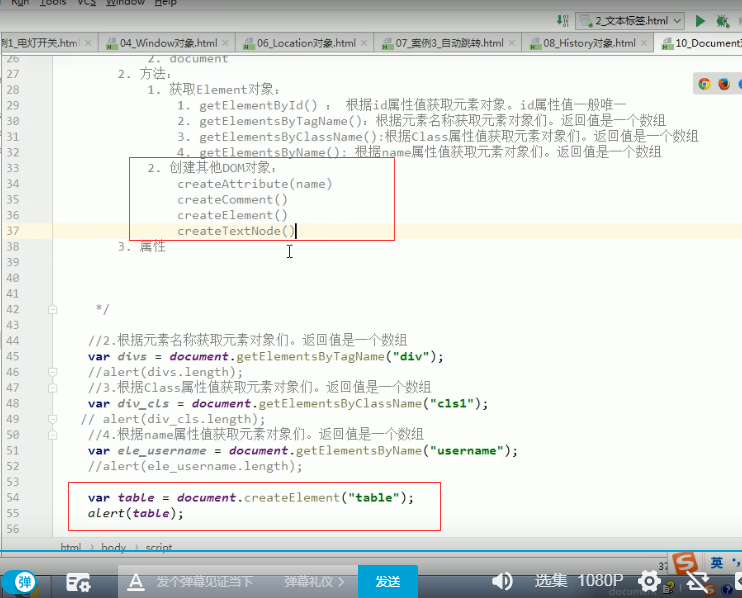Open the Window menu
This screenshot has width=742, height=598.
coord(125,3)
